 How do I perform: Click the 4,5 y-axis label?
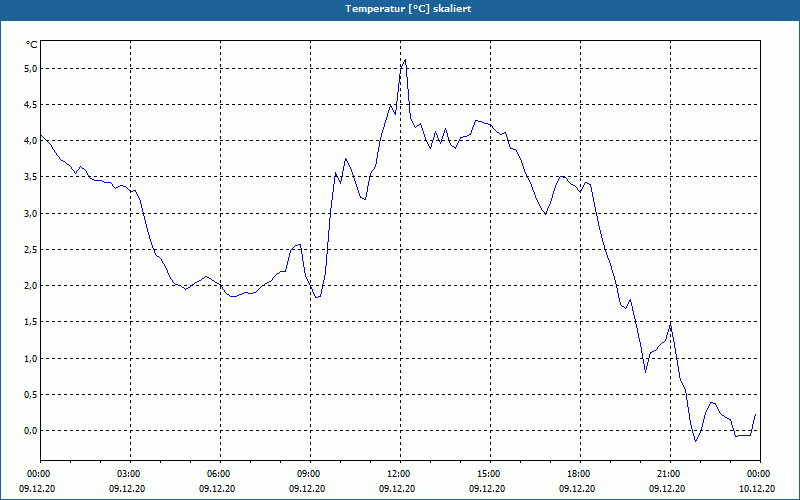click(32, 105)
